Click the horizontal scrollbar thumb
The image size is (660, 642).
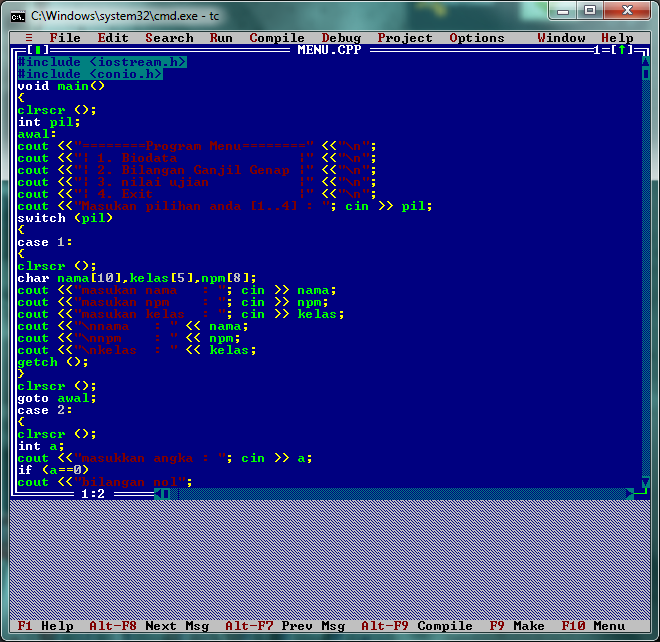pyautogui.click(x=166, y=494)
